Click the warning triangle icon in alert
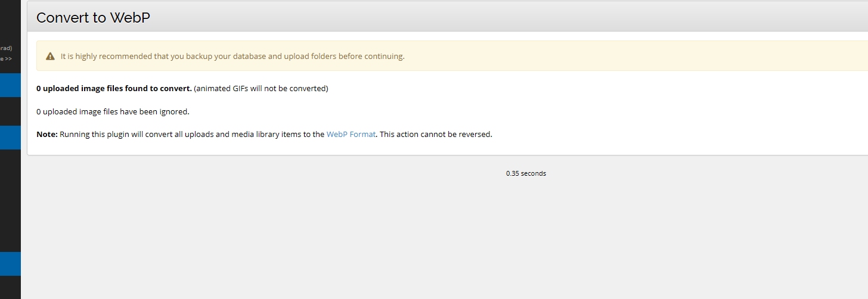This screenshot has width=868, height=299. 50,57
